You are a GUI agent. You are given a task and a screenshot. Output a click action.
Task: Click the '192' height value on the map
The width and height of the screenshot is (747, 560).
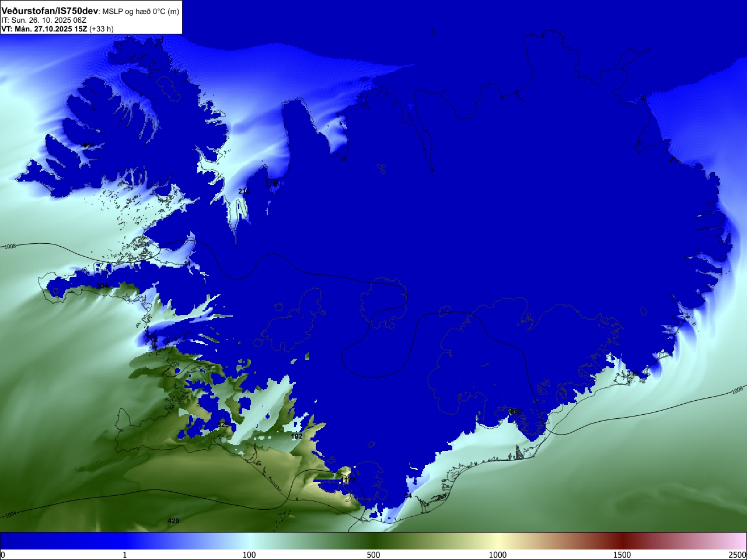[x=296, y=436]
